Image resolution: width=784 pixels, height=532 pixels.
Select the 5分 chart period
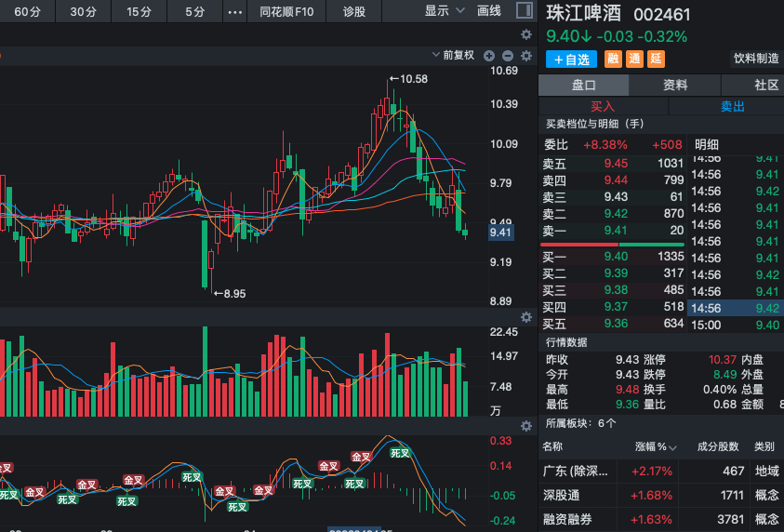point(194,11)
